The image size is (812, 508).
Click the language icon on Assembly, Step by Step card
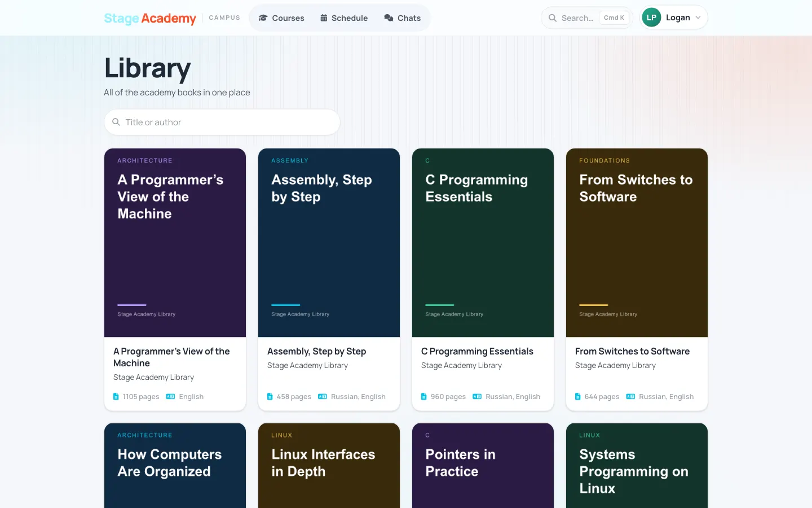coord(323,397)
